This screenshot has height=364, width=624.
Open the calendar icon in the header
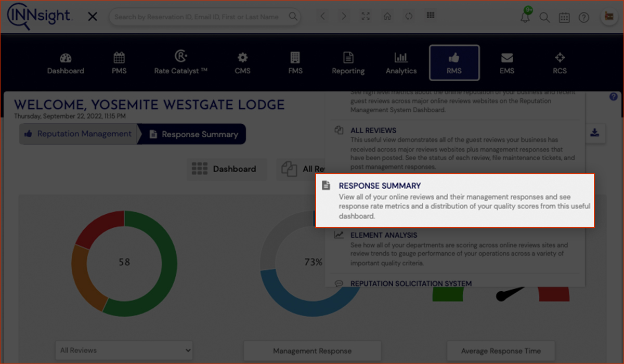[564, 18]
